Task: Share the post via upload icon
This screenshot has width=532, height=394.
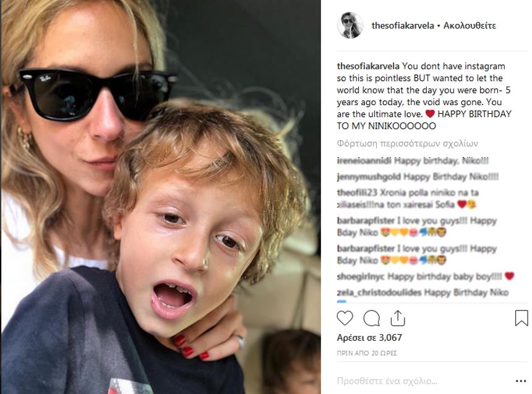Action: (398, 318)
